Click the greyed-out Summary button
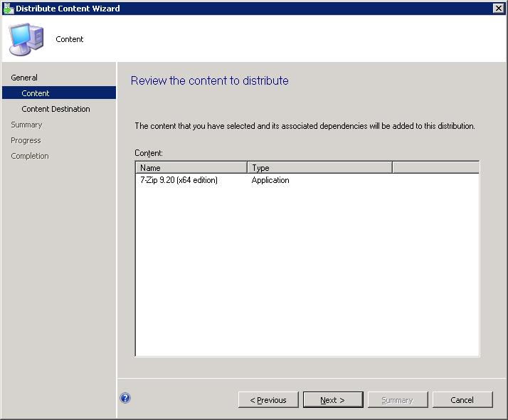Image resolution: width=508 pixels, height=420 pixels. coord(397,400)
